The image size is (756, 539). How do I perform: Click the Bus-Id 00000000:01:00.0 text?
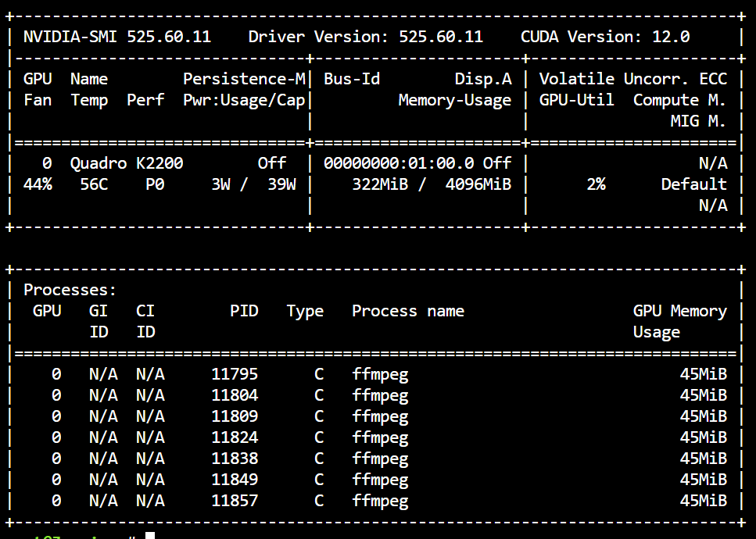point(399,163)
